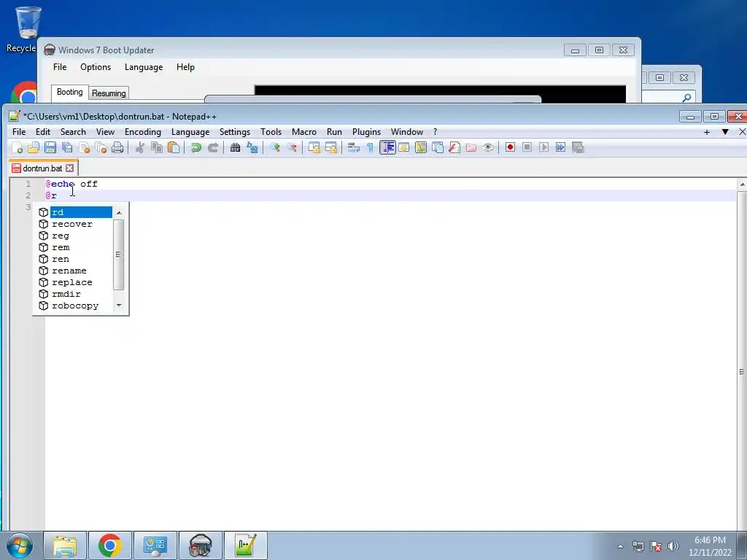Close the dontrun.bat tab with its X
The image size is (747, 560).
(x=69, y=168)
